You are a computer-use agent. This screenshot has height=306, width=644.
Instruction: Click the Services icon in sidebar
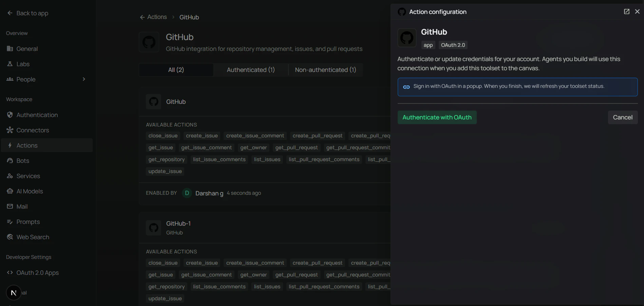pos(10,176)
